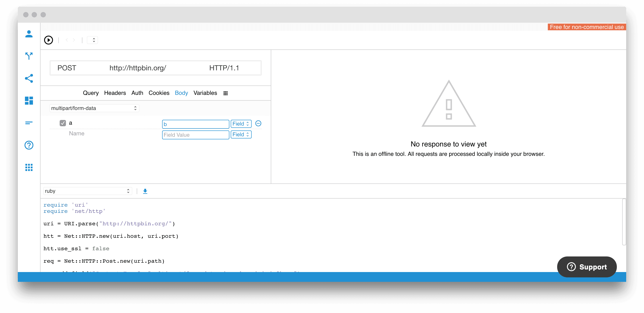
Task: Select the Body tab
Action: click(x=181, y=93)
